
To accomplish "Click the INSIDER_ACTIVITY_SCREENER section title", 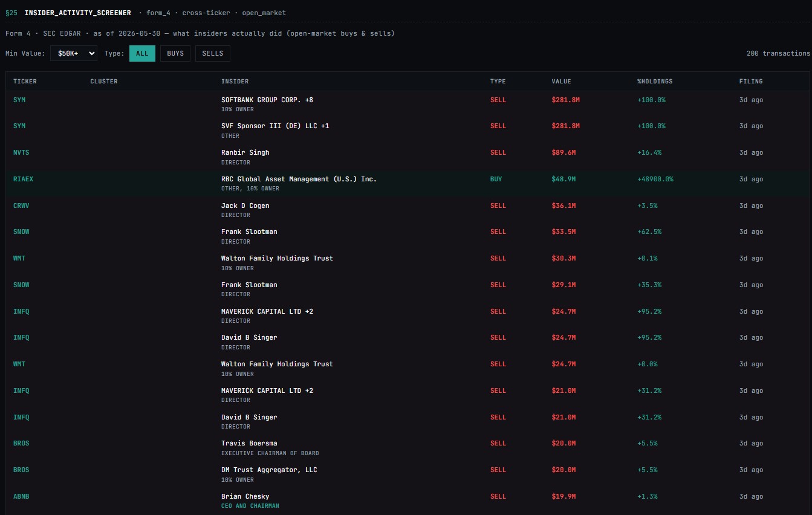I will point(77,13).
